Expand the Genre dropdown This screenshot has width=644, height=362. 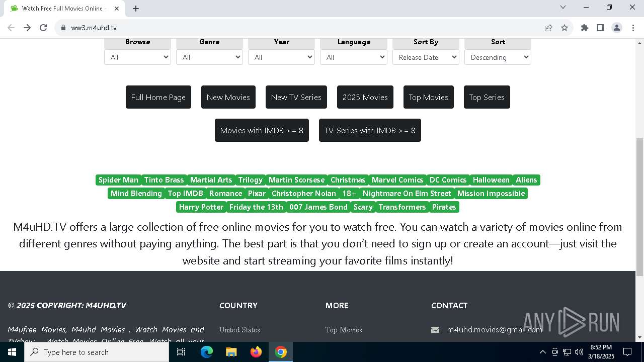(209, 57)
